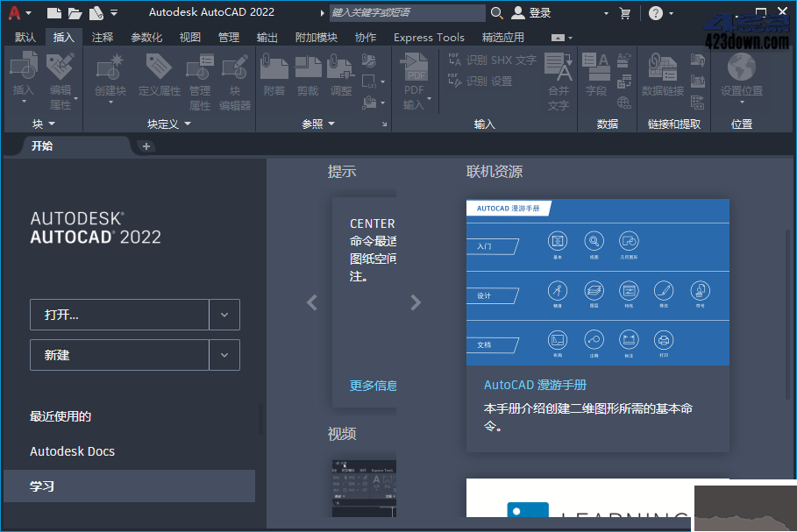Open the Express Tools ribbon tab
Image resolution: width=797 pixels, height=532 pixels.
point(429,38)
